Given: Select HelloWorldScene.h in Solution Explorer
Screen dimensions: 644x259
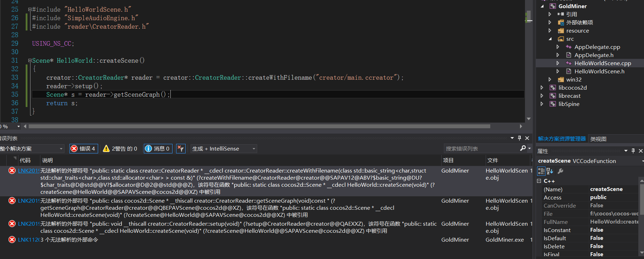Looking at the screenshot, I should pos(599,72).
